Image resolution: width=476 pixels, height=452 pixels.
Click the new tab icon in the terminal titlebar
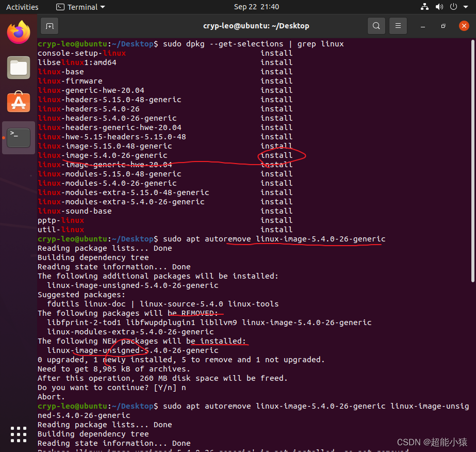click(x=49, y=25)
